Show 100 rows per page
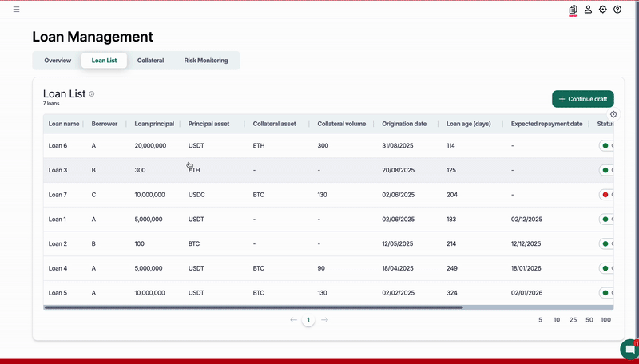 click(x=605, y=320)
